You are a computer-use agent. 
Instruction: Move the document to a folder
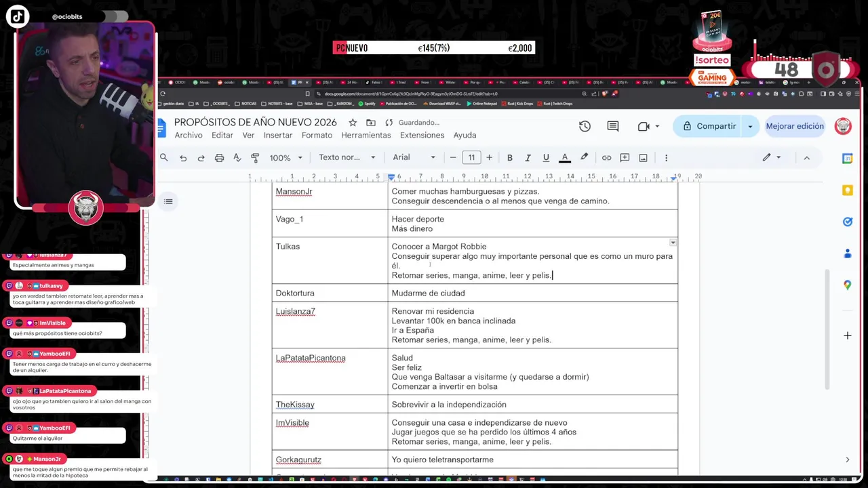[x=370, y=123]
